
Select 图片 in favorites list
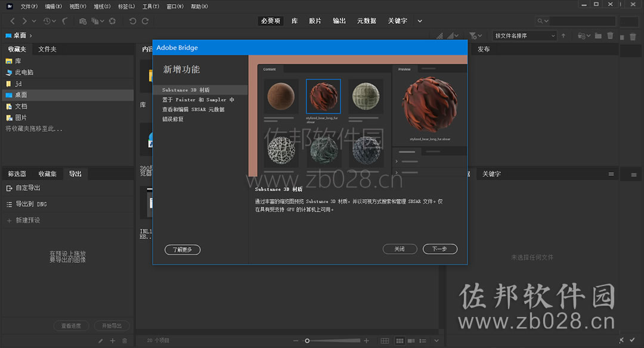[x=68, y=118]
